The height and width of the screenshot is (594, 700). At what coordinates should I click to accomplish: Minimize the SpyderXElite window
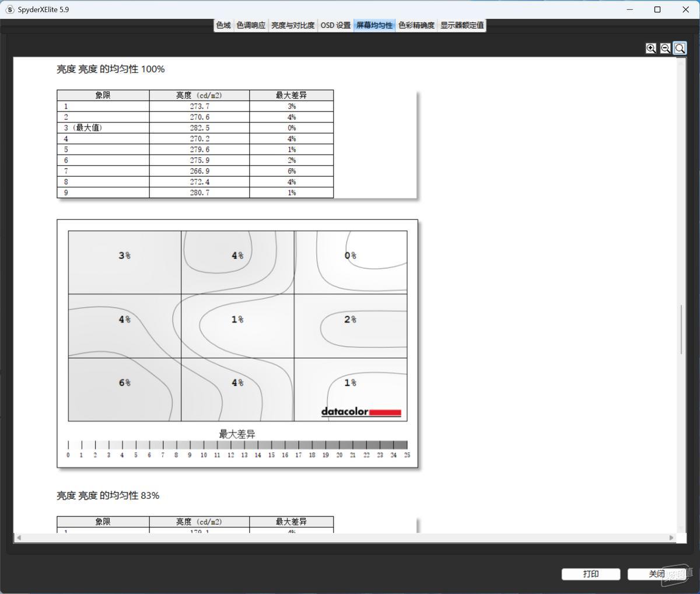click(x=629, y=9)
